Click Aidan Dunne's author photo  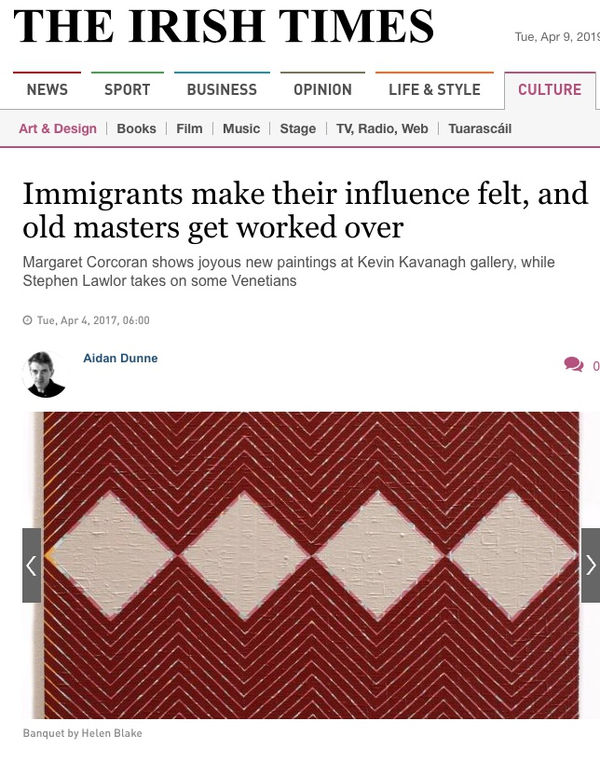click(45, 375)
